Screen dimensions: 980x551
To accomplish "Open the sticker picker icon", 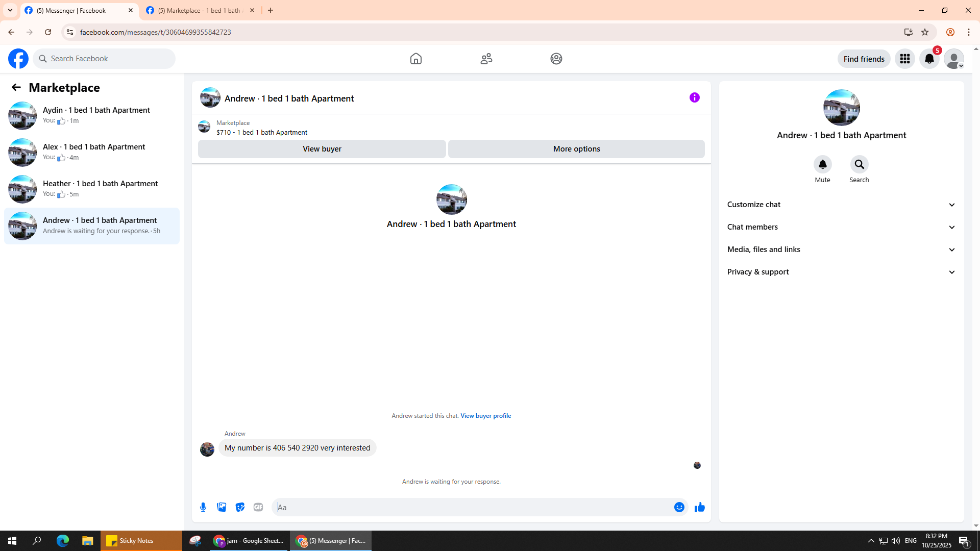I will (240, 507).
